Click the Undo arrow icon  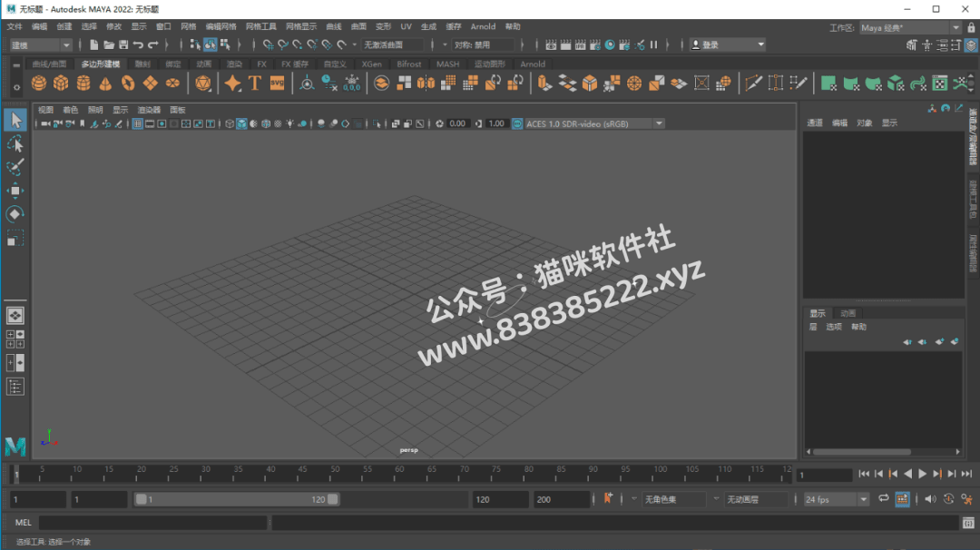click(x=138, y=45)
